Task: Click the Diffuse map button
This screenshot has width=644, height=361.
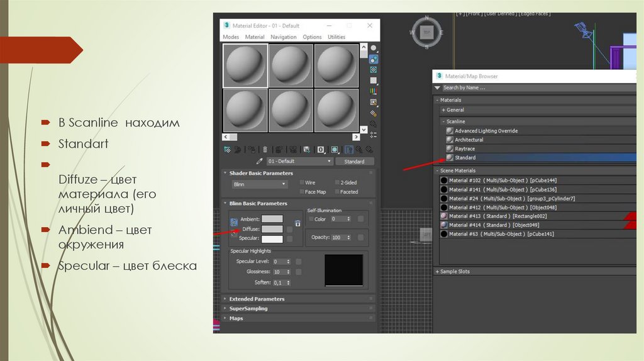Action: point(289,229)
